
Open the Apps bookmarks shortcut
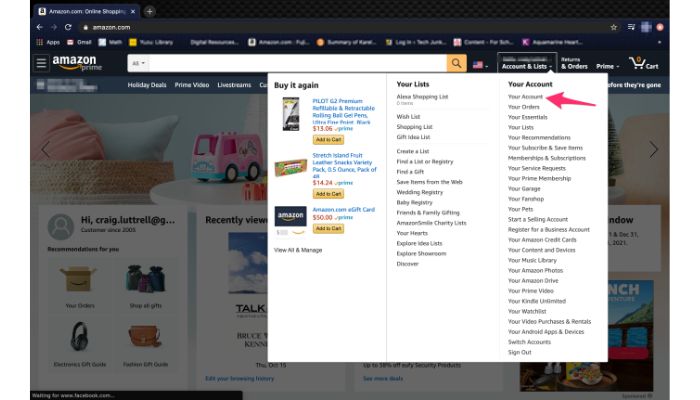click(48, 42)
